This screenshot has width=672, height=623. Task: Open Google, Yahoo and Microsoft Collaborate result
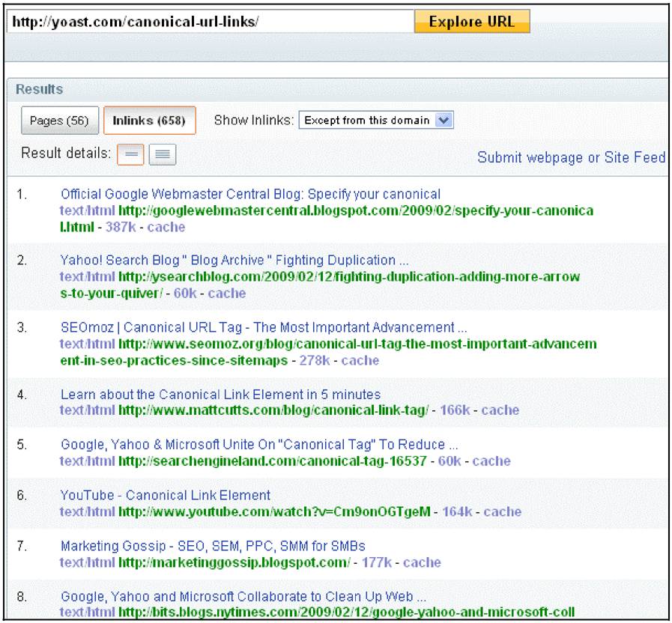(x=243, y=597)
